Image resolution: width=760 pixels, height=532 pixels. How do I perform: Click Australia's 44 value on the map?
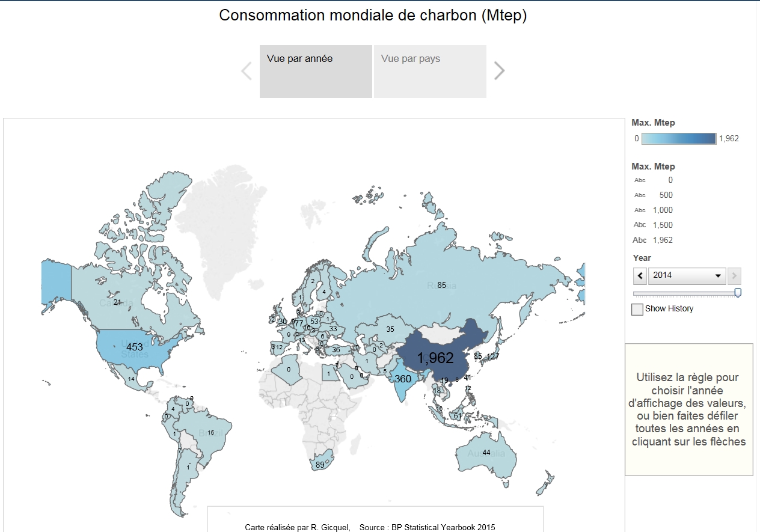[486, 453]
